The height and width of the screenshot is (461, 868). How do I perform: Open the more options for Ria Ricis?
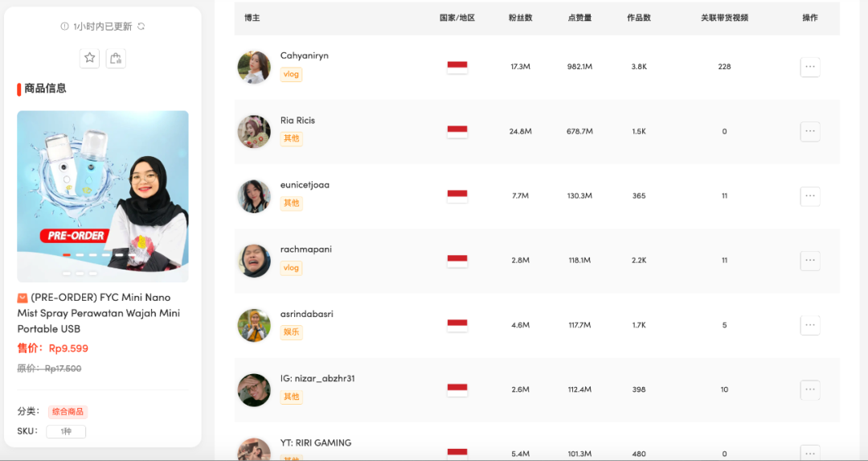(810, 131)
